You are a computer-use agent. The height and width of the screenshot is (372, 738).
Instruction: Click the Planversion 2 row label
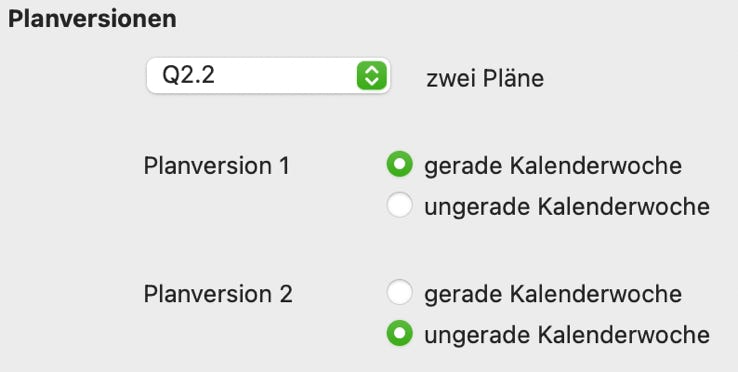[x=218, y=294]
